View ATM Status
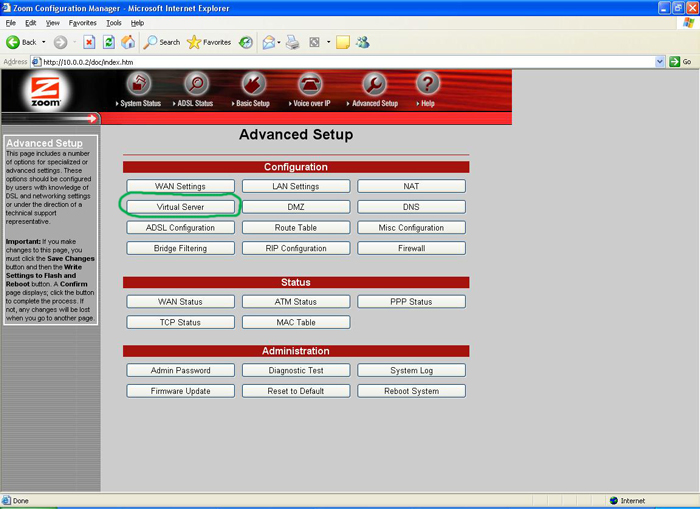Viewport: 700px width, 509px height. pyautogui.click(x=296, y=301)
